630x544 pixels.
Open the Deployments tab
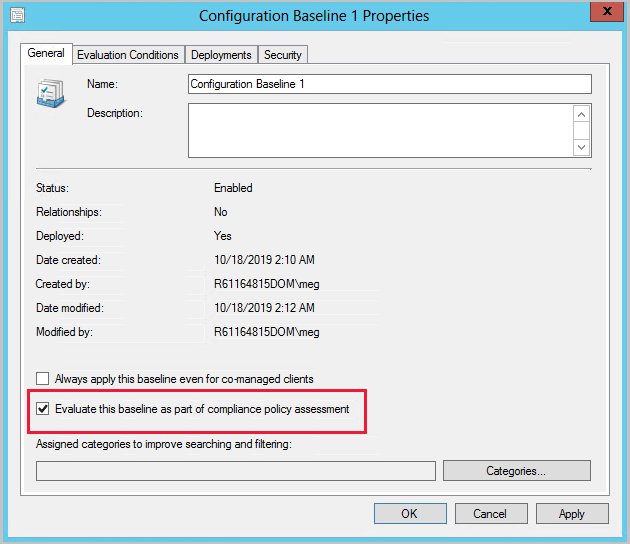(221, 55)
